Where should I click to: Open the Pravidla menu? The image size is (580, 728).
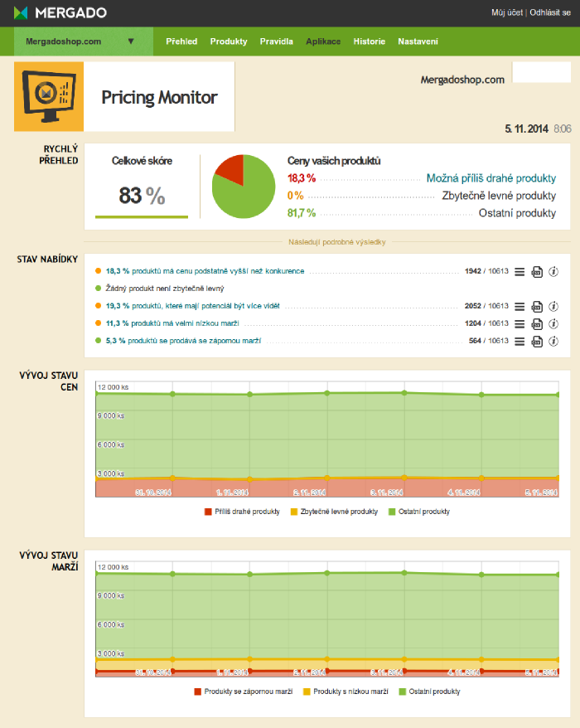click(x=276, y=41)
